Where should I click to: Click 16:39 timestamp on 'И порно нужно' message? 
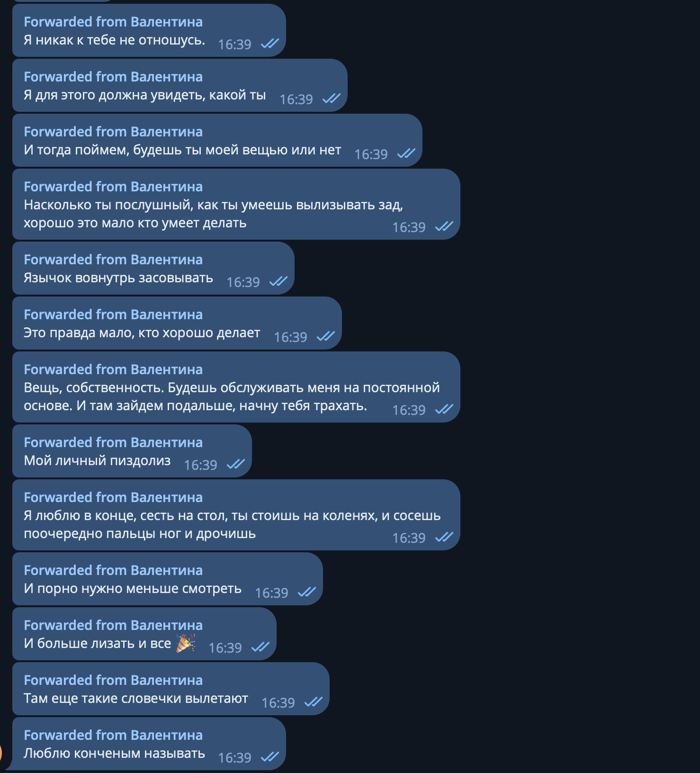click(x=272, y=593)
